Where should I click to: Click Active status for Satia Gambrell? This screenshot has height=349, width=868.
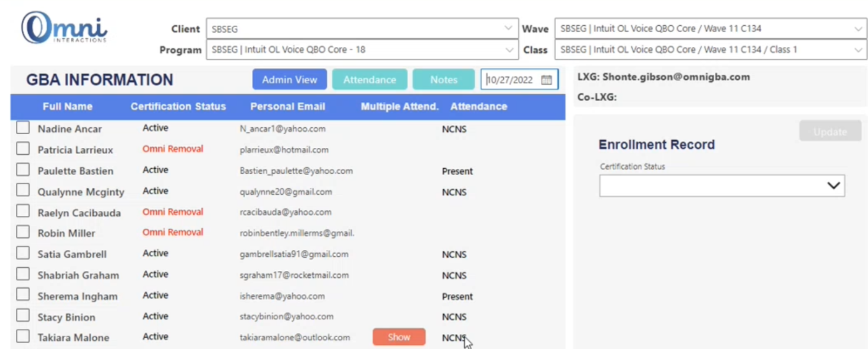[x=155, y=253]
